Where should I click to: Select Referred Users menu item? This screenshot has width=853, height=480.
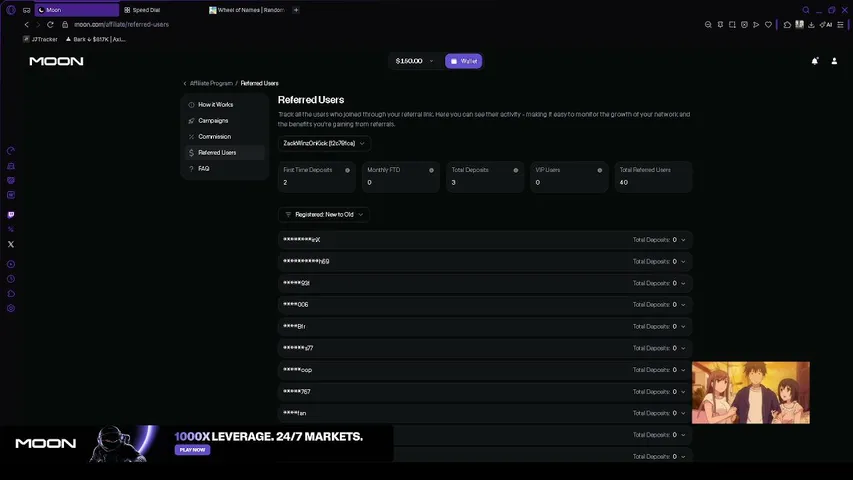pyautogui.click(x=225, y=152)
